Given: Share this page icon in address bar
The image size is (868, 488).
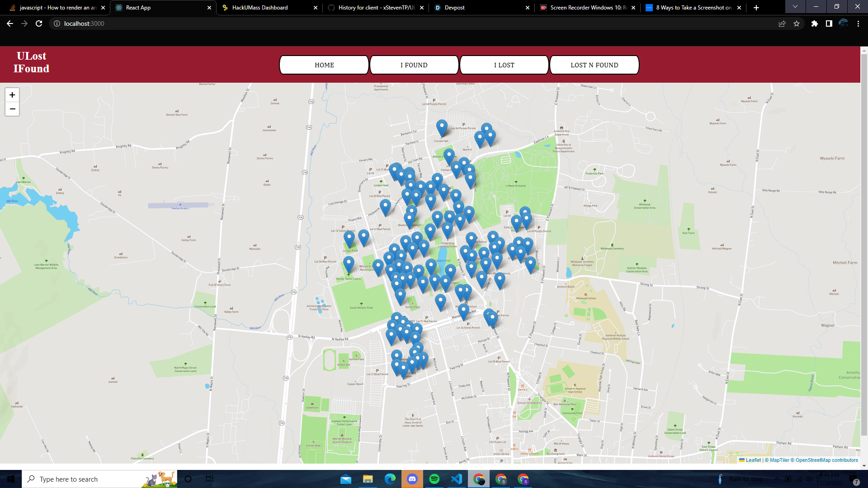Looking at the screenshot, I should click(x=782, y=23).
